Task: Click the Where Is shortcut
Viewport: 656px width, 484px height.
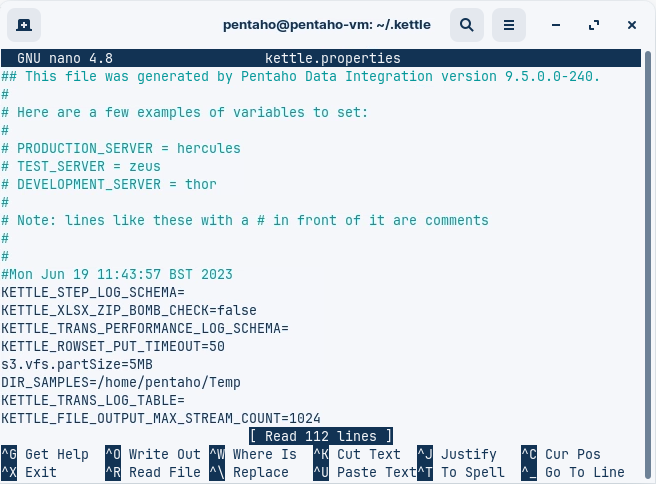Action: [264, 454]
